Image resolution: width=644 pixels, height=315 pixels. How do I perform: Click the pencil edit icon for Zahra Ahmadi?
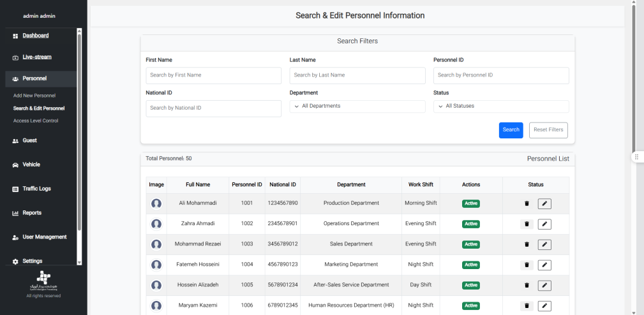click(544, 224)
